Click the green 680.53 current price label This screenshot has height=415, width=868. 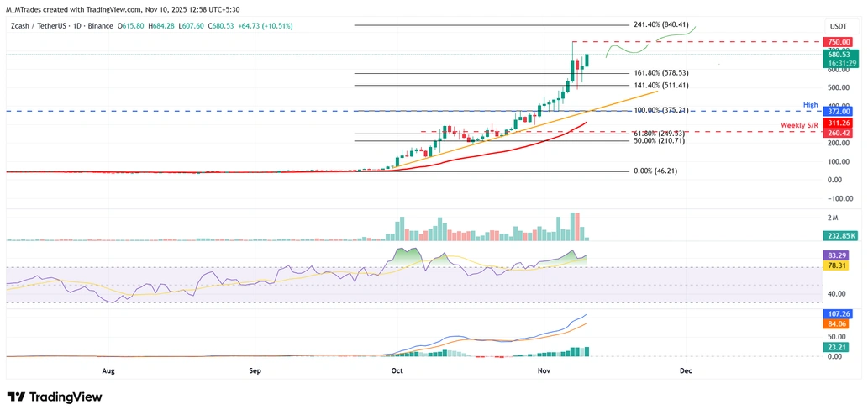click(x=837, y=54)
